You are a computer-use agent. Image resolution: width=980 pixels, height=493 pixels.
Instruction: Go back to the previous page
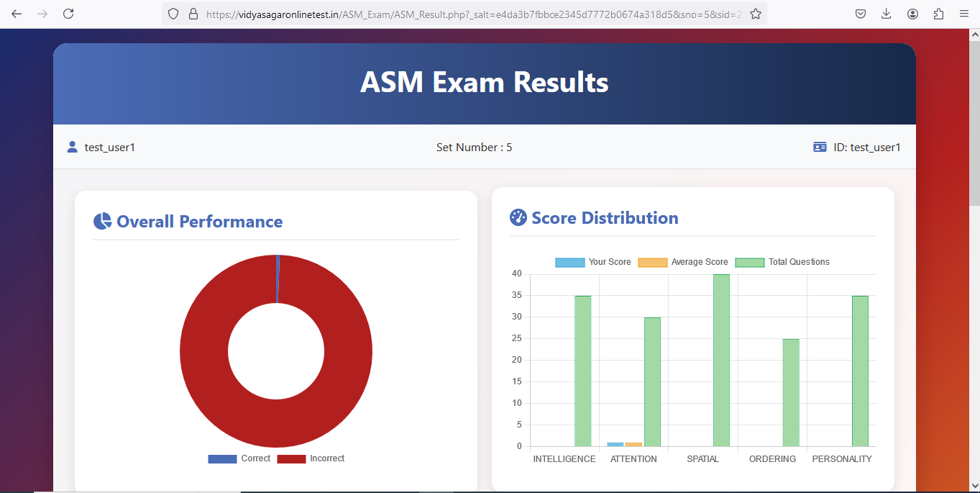[17, 14]
